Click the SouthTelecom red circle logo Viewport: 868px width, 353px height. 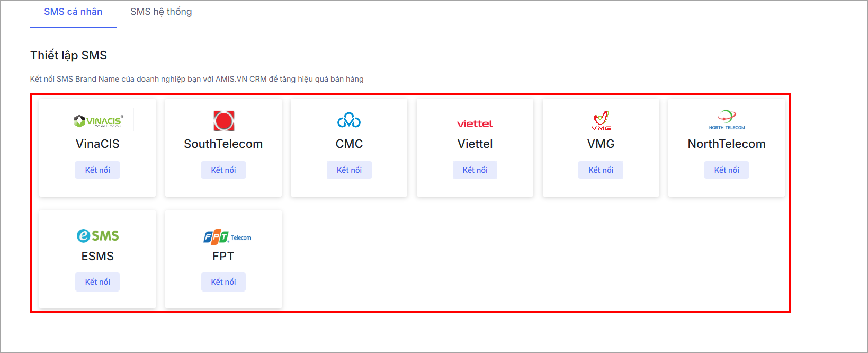coord(223,121)
